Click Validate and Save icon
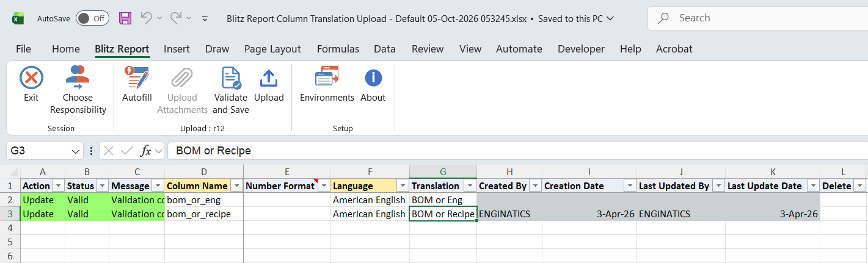This screenshot has height=263, width=868. click(231, 78)
